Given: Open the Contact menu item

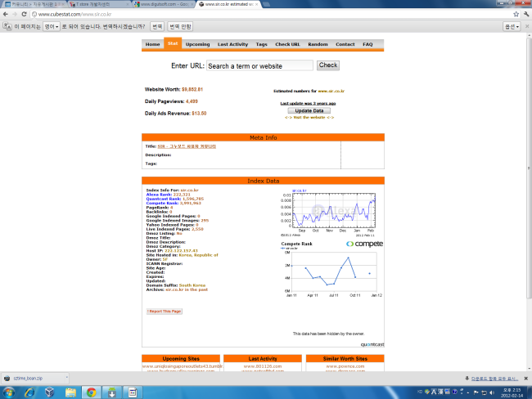Looking at the screenshot, I should [x=345, y=44].
